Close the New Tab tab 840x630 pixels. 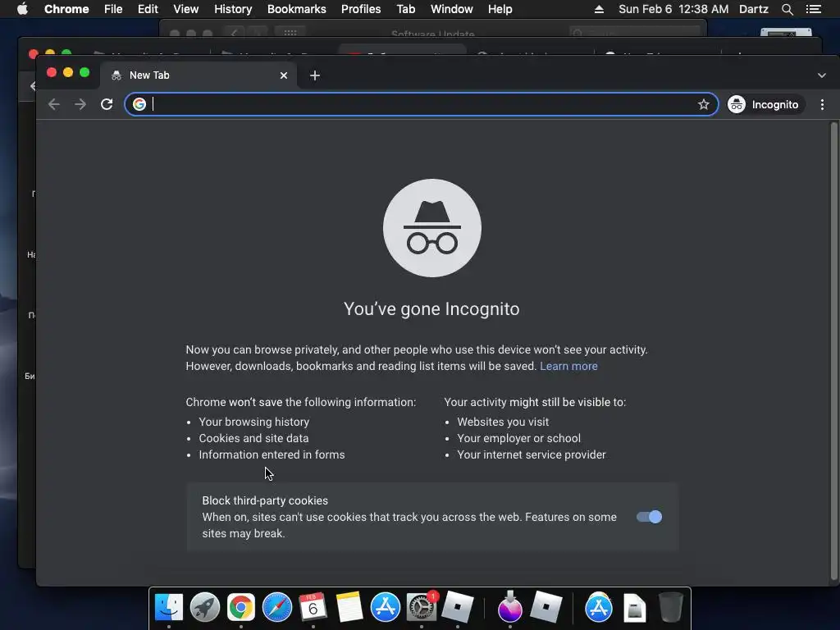pos(284,75)
